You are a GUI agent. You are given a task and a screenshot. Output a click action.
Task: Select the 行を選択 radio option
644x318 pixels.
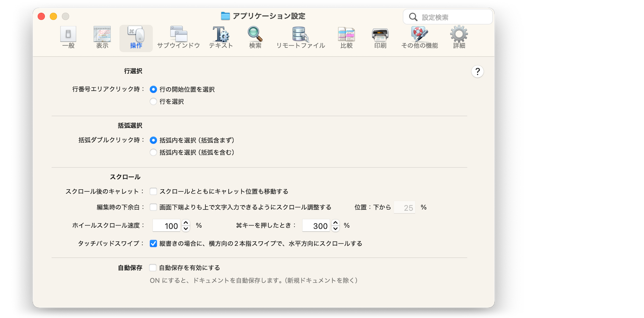click(153, 101)
